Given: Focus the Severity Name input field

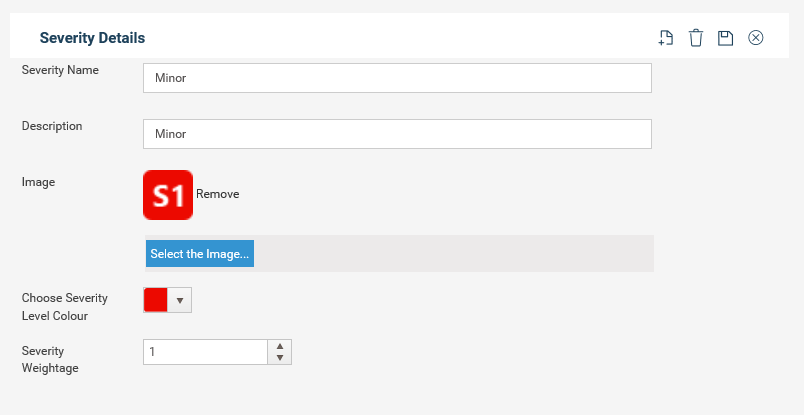Looking at the screenshot, I should pos(397,78).
